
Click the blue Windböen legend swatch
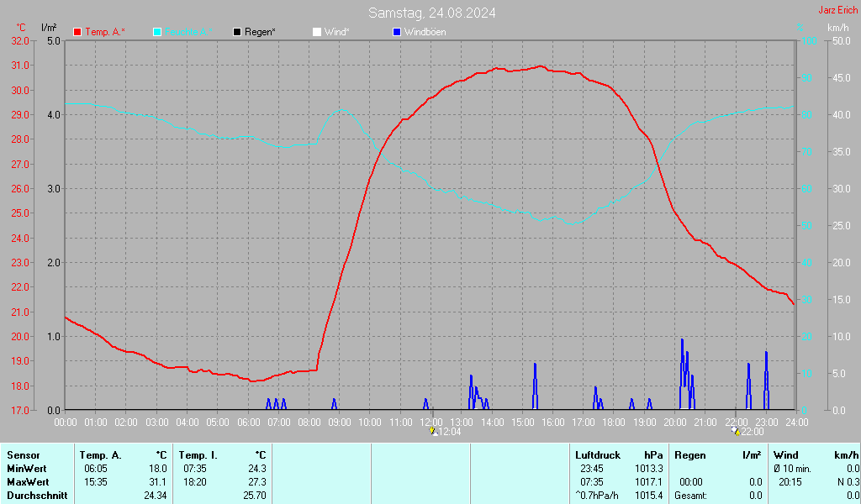[397, 32]
